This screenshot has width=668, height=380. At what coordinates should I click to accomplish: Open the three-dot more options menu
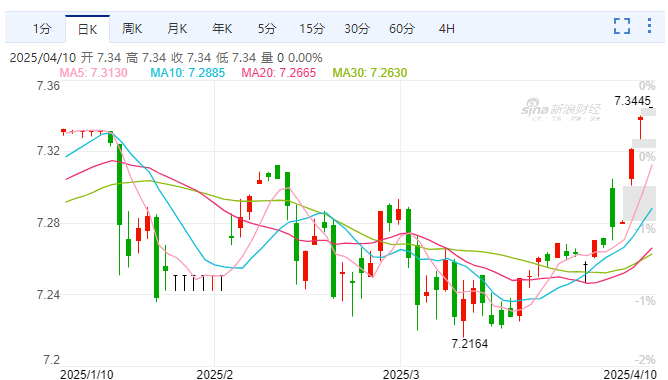[x=649, y=26]
